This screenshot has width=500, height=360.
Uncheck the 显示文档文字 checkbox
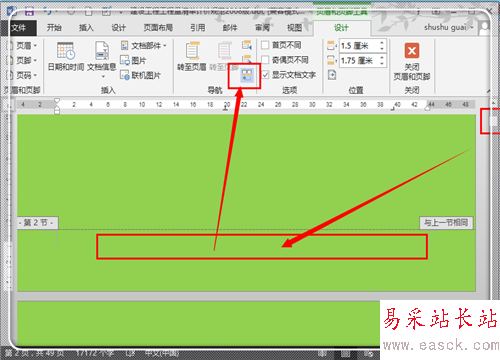point(265,75)
